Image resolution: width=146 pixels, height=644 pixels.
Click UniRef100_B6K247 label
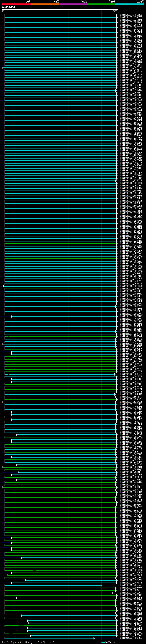tap(131, 374)
